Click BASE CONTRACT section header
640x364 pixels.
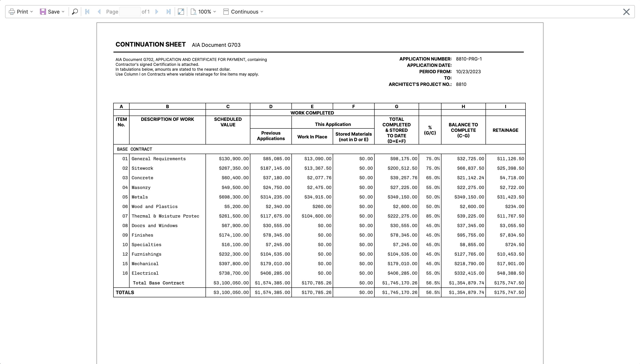pos(135,149)
